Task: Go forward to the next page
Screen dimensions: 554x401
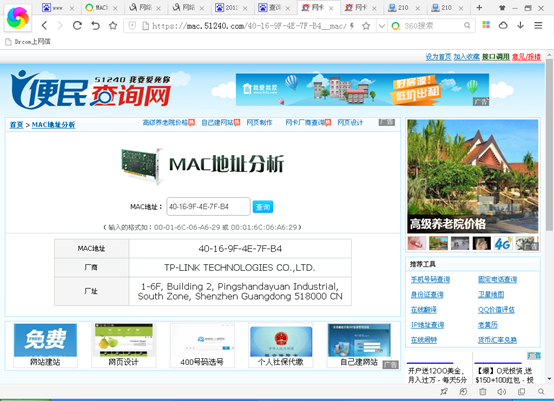Action: tap(60, 25)
